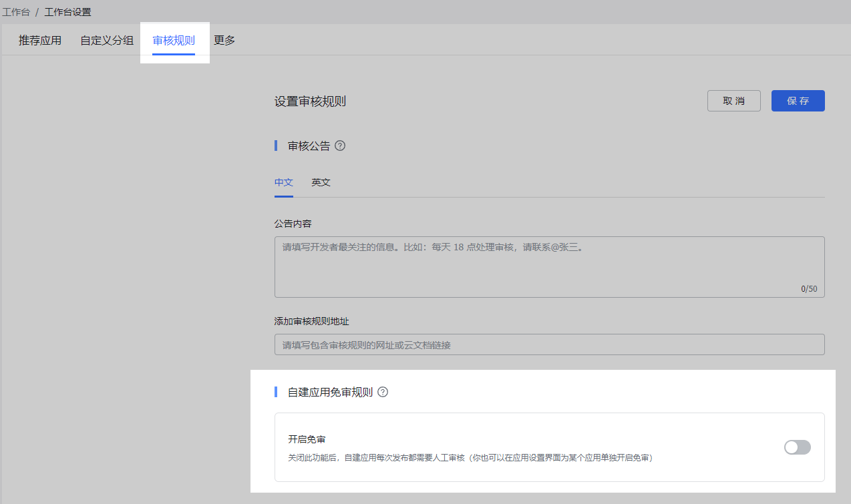
Task: Switch to the 自定义分组 tab
Action: 107,40
